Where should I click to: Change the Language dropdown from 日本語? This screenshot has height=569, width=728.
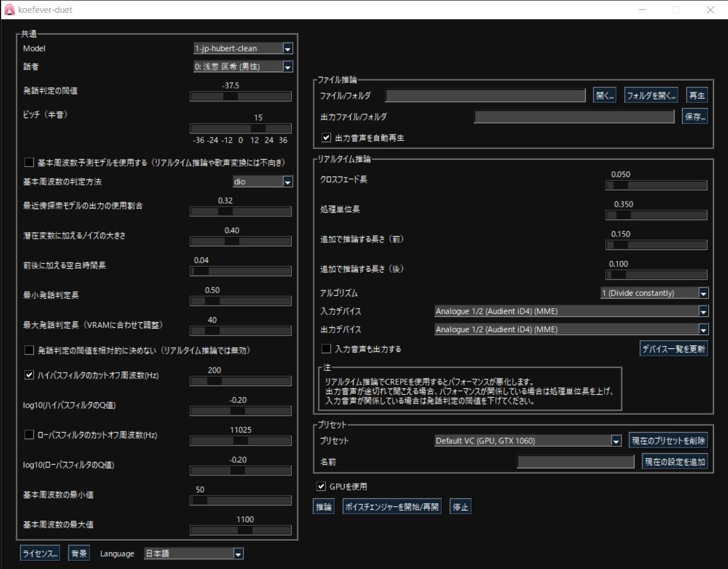coord(193,554)
